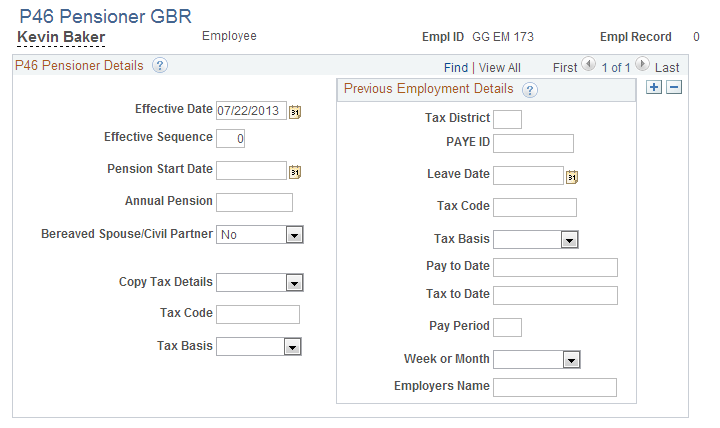Expand the Copy Tax Details dropdown
The image size is (720, 428).
(294, 283)
